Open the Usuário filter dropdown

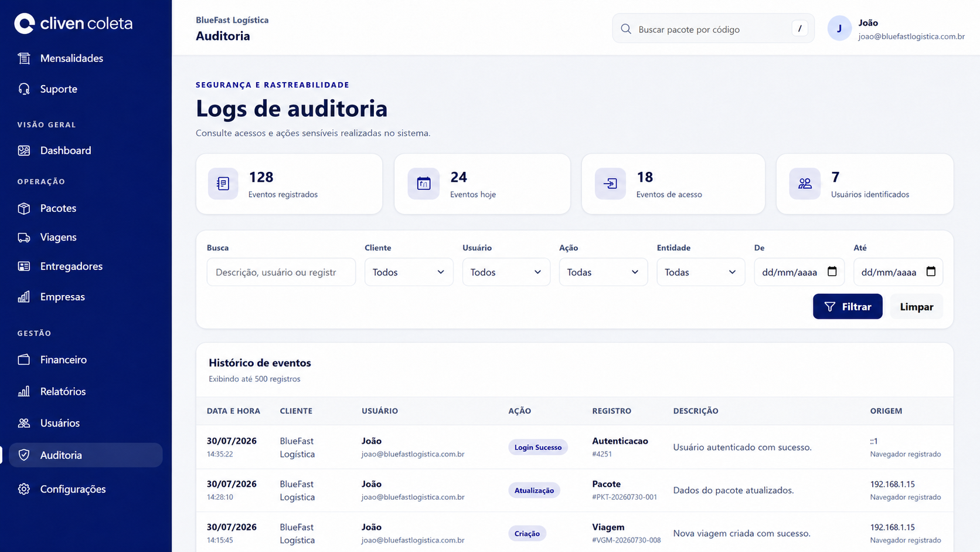tap(506, 272)
